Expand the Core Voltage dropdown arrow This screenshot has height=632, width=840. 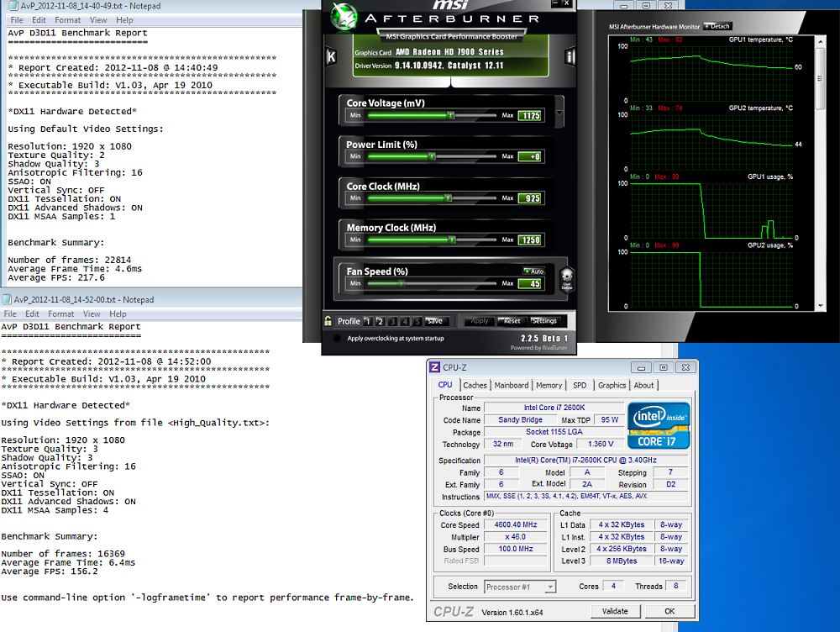[559, 112]
